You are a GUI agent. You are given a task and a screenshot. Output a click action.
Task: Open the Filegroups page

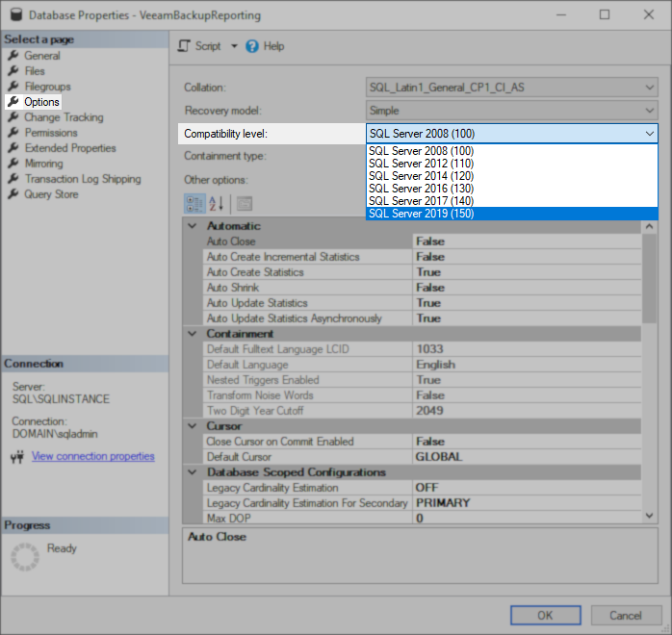[47, 87]
